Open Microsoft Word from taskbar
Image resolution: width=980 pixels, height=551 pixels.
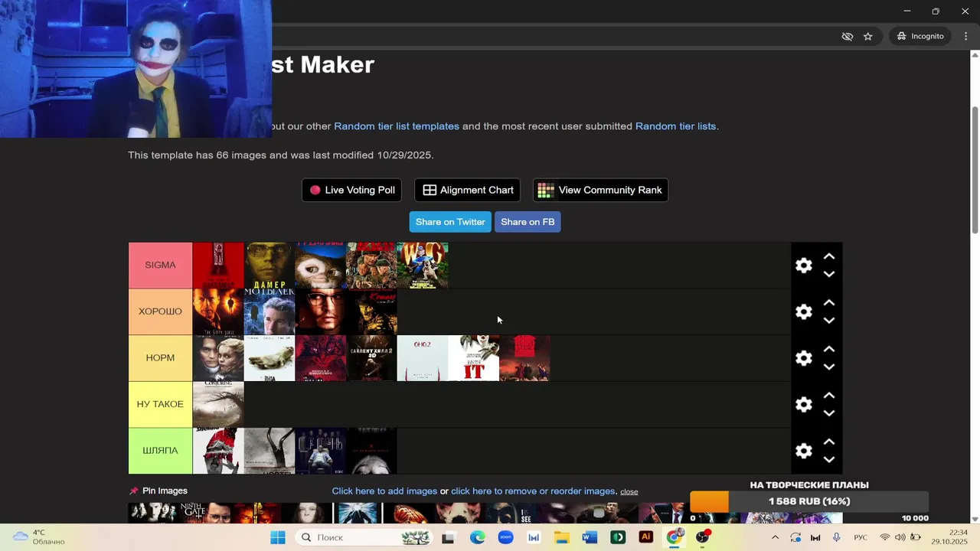click(x=590, y=537)
